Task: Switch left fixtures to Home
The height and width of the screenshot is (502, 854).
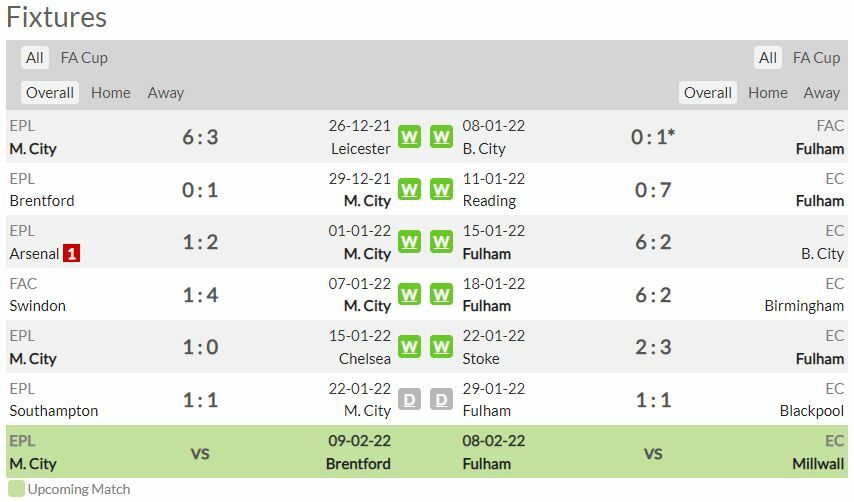Action: pos(111,93)
